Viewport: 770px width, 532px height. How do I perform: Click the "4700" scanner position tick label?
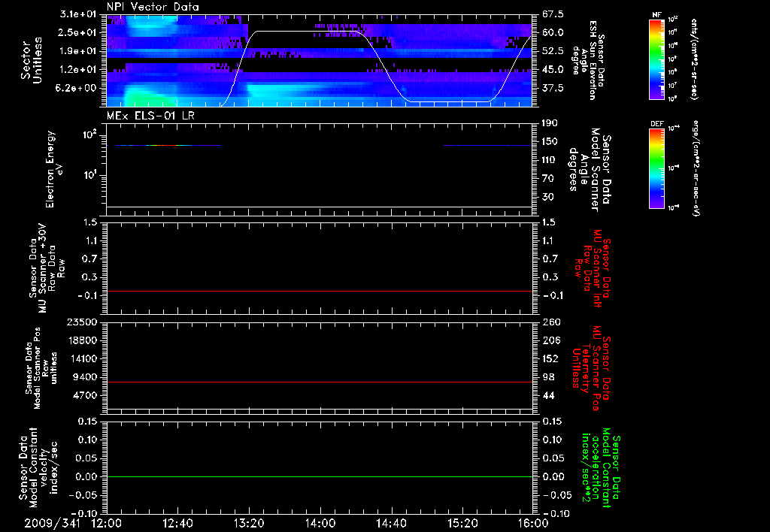click(x=85, y=395)
